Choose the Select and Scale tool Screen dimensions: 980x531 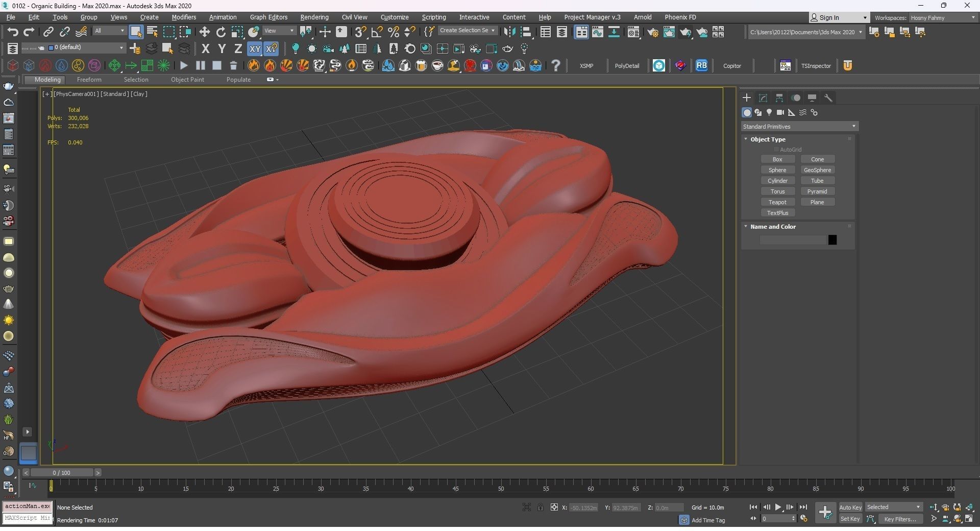237,32
